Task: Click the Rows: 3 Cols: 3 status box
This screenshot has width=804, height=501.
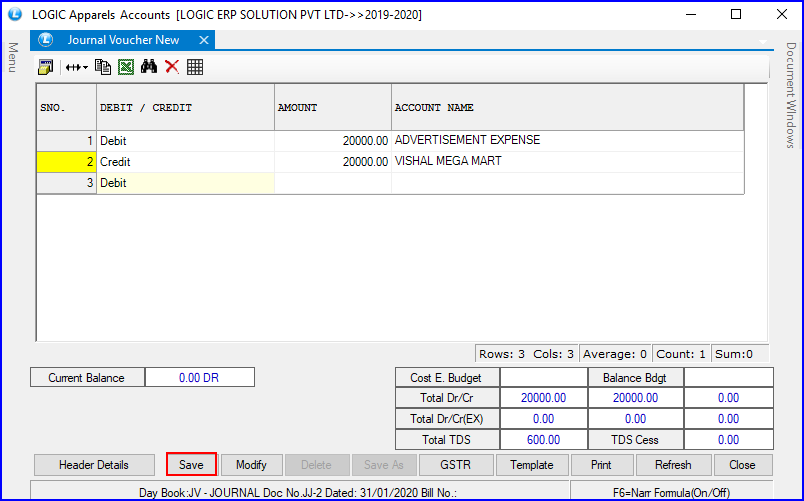Action: click(x=527, y=354)
